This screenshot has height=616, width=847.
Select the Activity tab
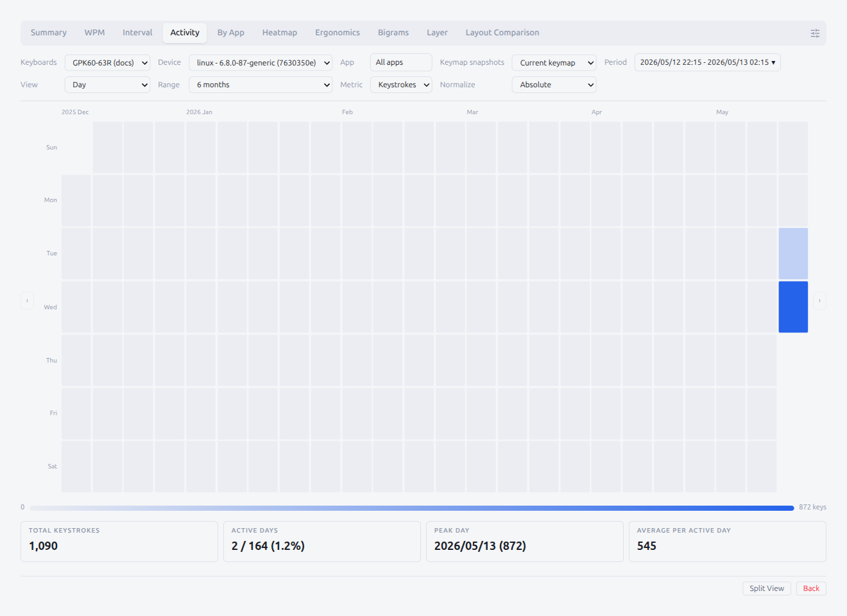point(185,33)
